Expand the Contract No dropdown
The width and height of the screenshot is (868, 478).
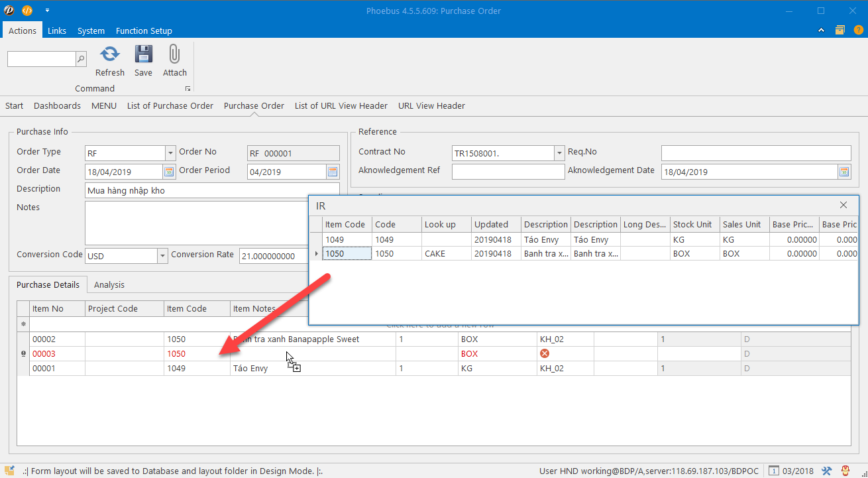pyautogui.click(x=559, y=153)
